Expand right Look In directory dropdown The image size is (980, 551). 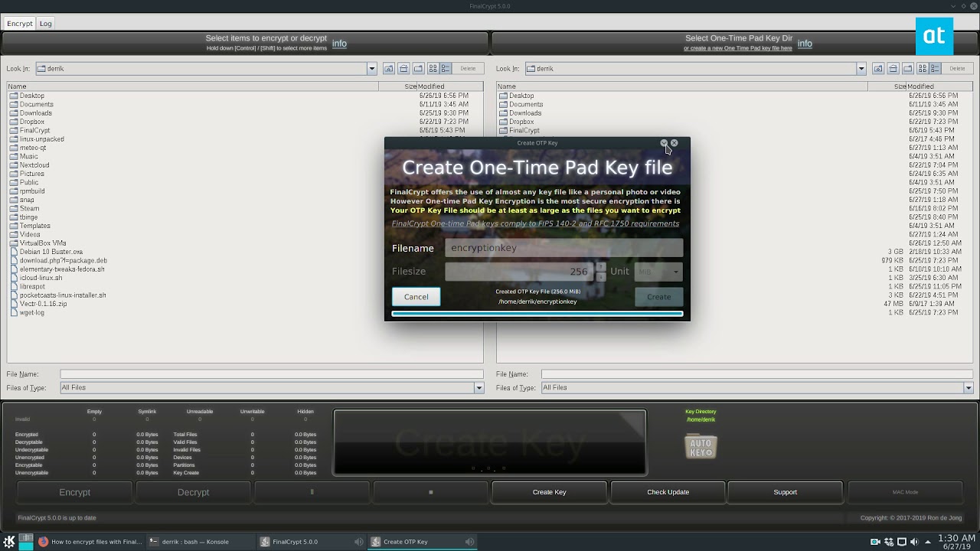click(861, 68)
